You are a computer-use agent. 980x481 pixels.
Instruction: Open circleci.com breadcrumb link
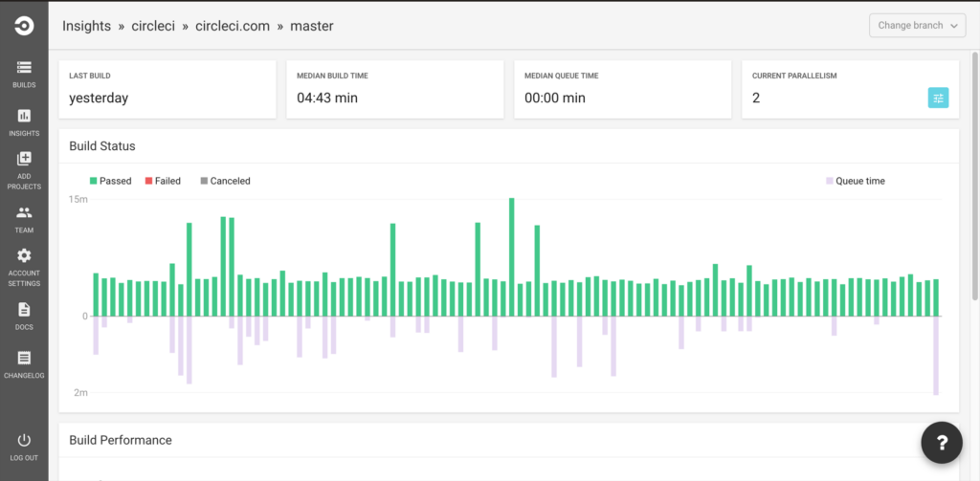(233, 26)
